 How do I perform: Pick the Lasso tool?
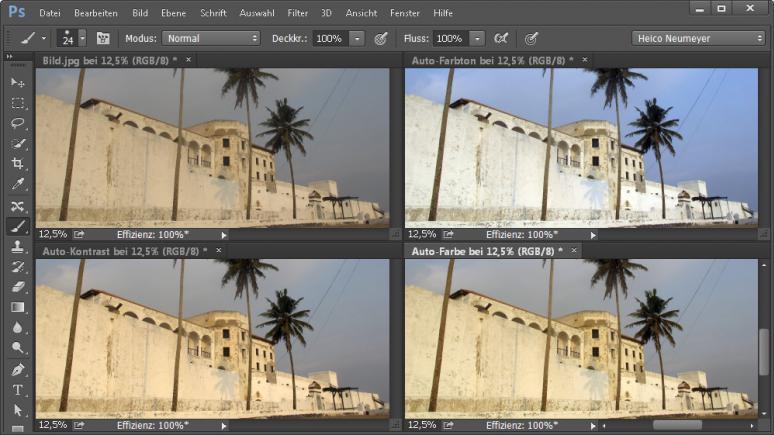pos(17,123)
